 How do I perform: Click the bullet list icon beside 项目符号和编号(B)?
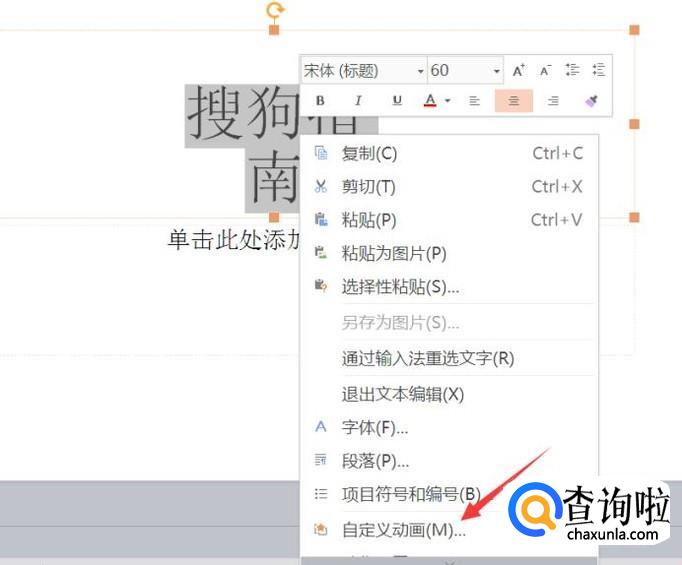(x=321, y=494)
